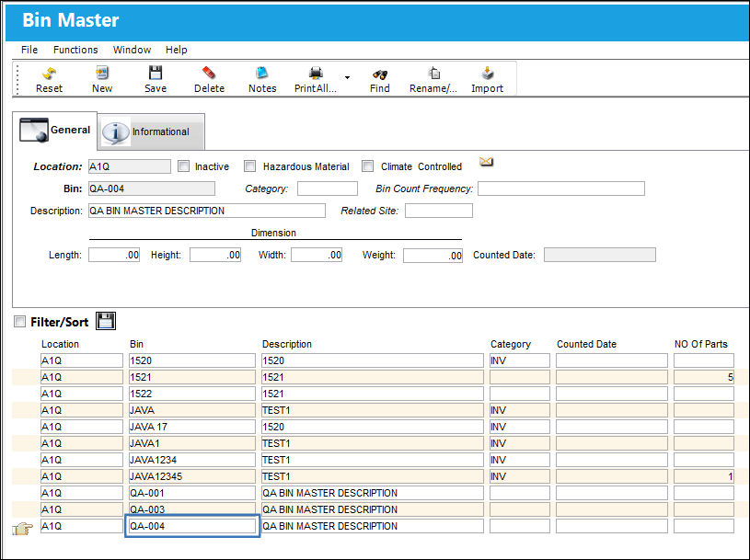Click the PrintAll printer icon

[316, 74]
